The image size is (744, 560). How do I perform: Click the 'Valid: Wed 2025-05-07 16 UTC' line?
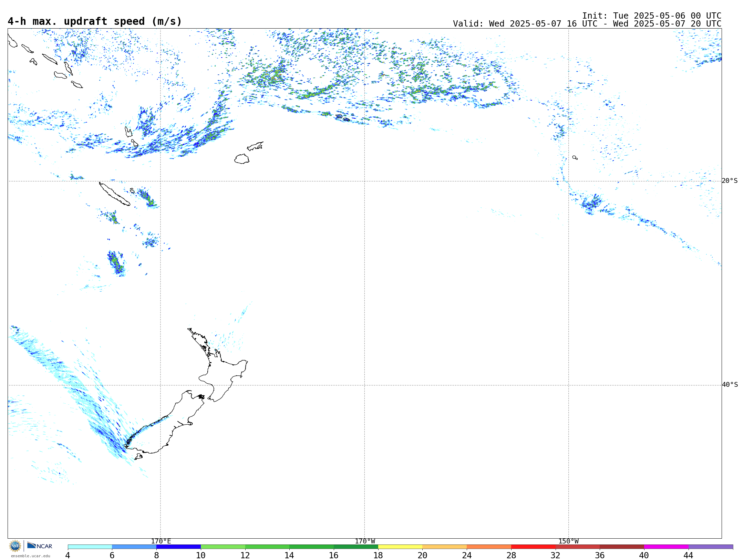(x=587, y=24)
